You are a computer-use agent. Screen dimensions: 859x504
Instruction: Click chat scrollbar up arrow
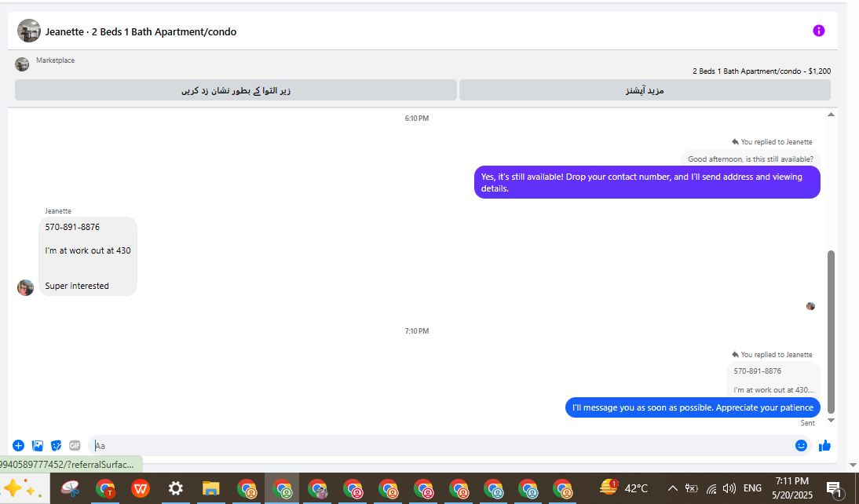coord(831,115)
